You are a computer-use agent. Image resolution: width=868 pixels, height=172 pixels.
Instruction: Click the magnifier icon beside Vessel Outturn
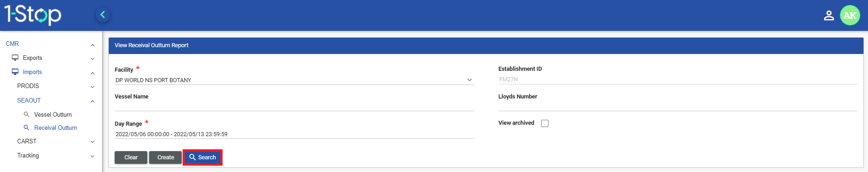click(x=26, y=114)
